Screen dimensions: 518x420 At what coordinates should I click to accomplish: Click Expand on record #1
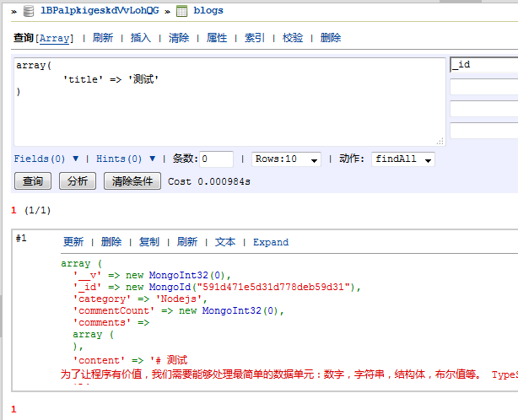(x=271, y=242)
